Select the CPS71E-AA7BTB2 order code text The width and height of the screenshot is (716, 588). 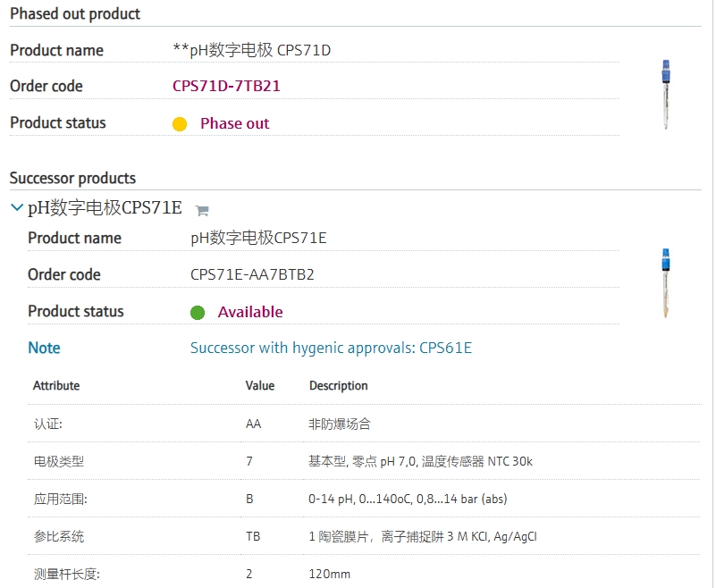click(252, 274)
